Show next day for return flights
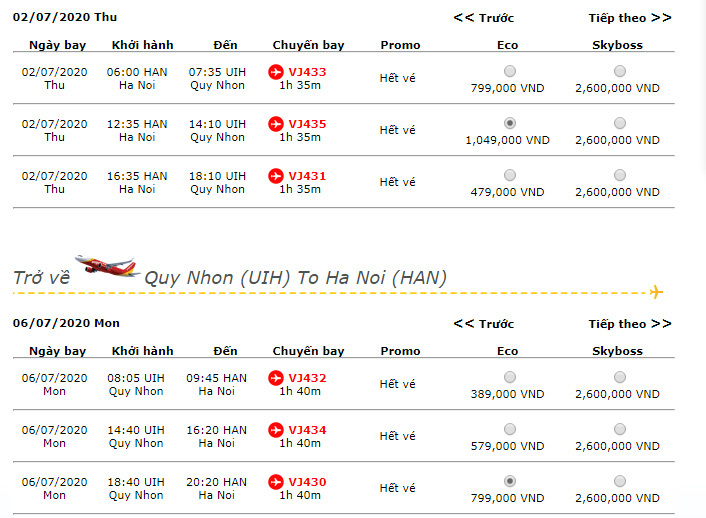706x518 pixels. click(629, 323)
